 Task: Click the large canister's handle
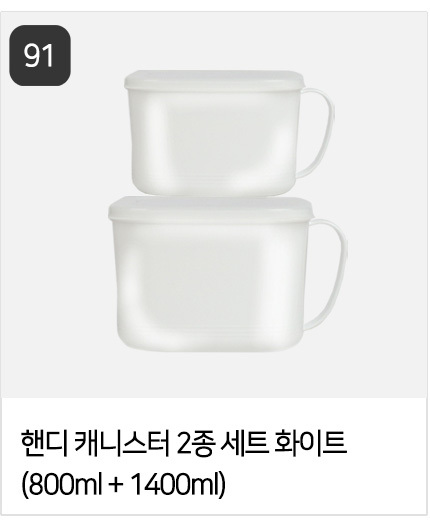328,273
